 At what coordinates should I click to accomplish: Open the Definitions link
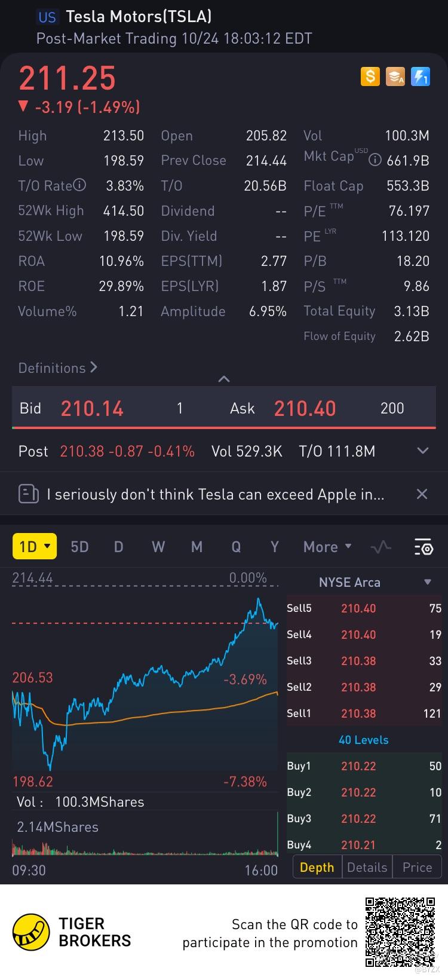[58, 367]
